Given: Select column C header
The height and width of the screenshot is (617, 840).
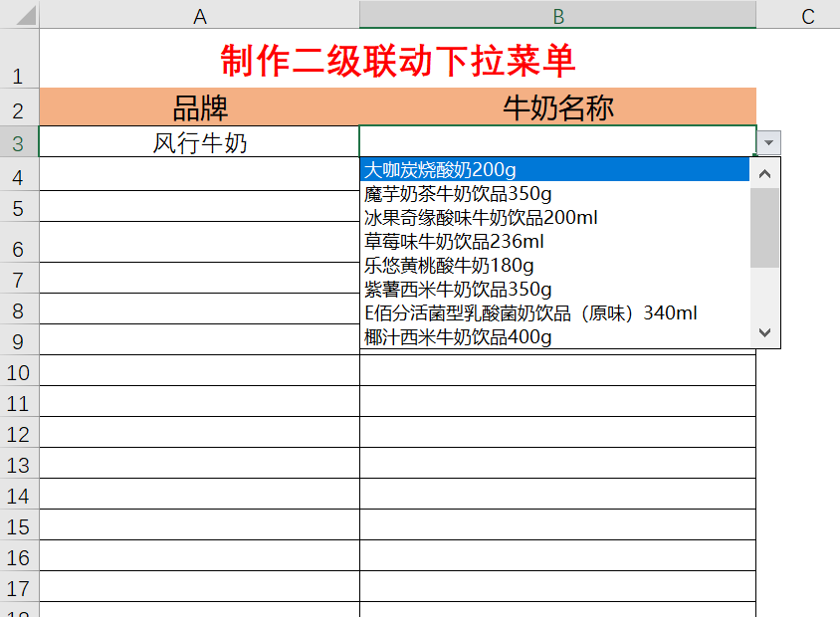Looking at the screenshot, I should tap(798, 15).
